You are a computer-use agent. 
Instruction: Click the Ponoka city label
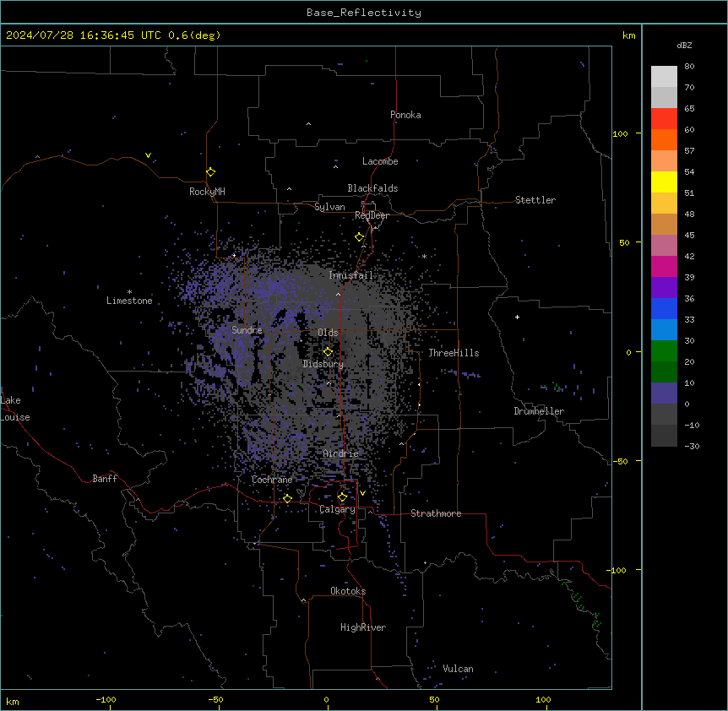pyautogui.click(x=405, y=115)
